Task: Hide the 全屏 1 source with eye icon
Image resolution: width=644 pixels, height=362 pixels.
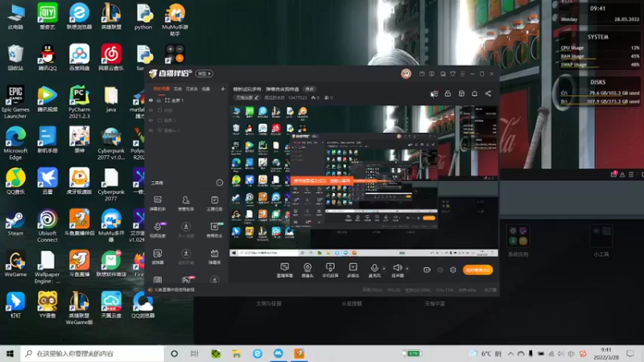Action: click(x=151, y=100)
